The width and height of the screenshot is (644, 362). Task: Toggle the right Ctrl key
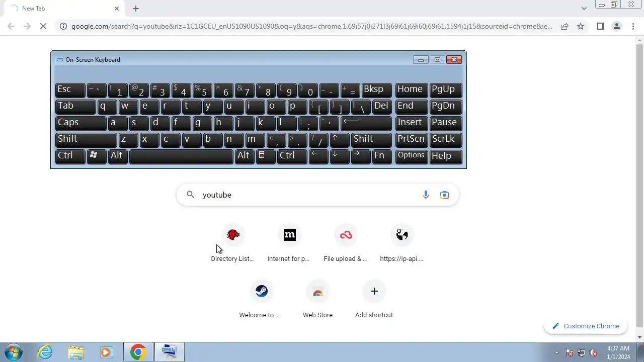292,156
